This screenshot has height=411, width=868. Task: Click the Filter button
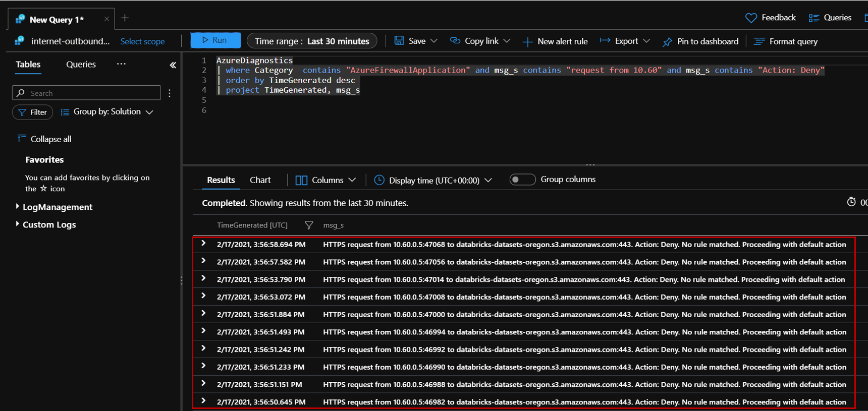tap(32, 112)
